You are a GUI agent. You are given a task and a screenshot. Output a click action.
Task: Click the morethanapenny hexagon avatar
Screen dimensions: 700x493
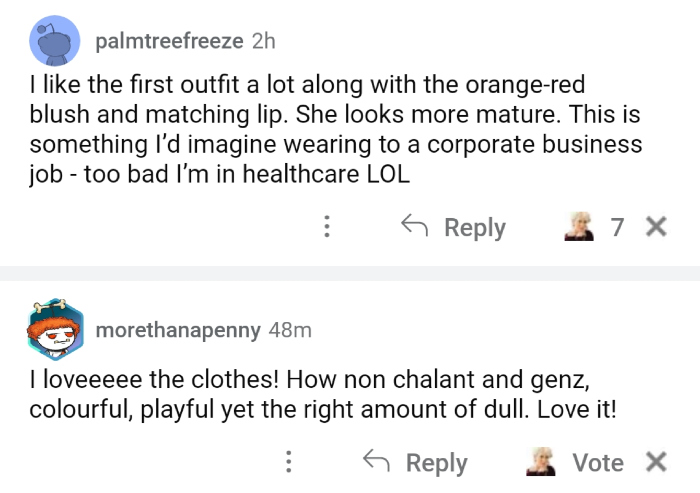point(56,329)
